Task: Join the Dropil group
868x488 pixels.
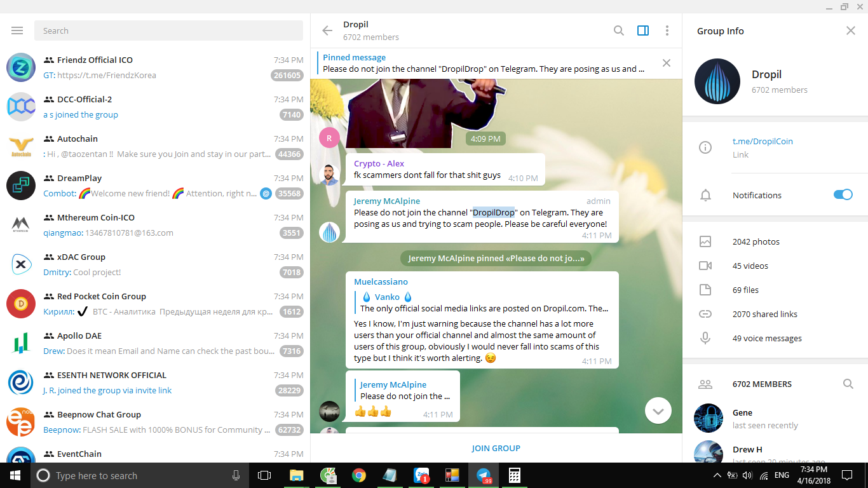Action: [x=496, y=448]
